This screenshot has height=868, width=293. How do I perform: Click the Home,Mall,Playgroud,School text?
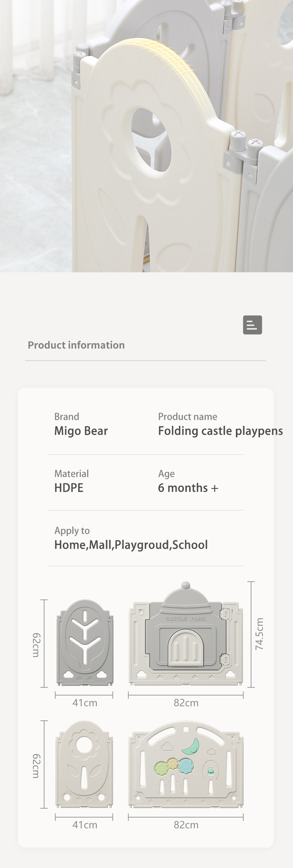point(131,545)
